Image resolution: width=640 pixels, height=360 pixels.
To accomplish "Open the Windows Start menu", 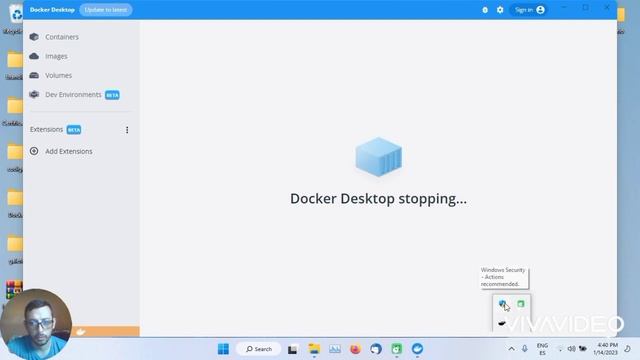I will tap(223, 349).
